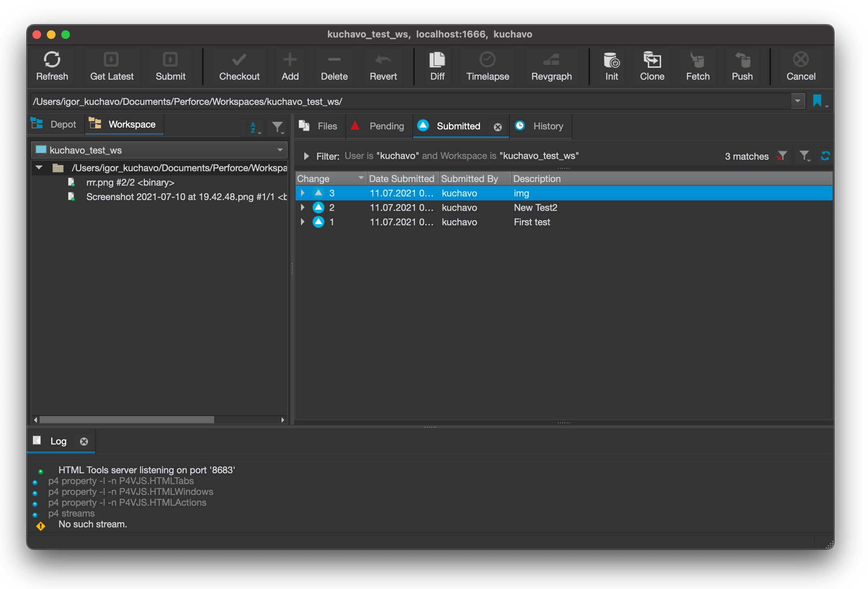Move the workspace tree horizontal scrollbar thumb
868x589 pixels.
(x=127, y=420)
